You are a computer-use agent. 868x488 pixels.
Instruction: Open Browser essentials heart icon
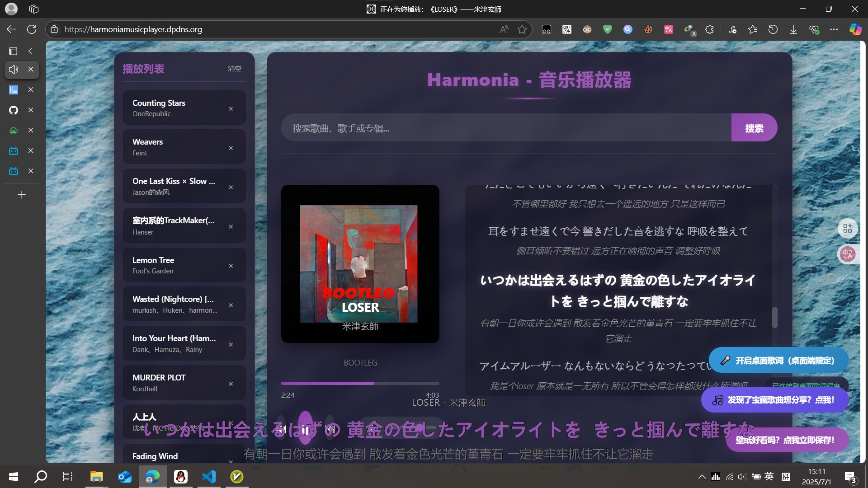click(x=814, y=29)
